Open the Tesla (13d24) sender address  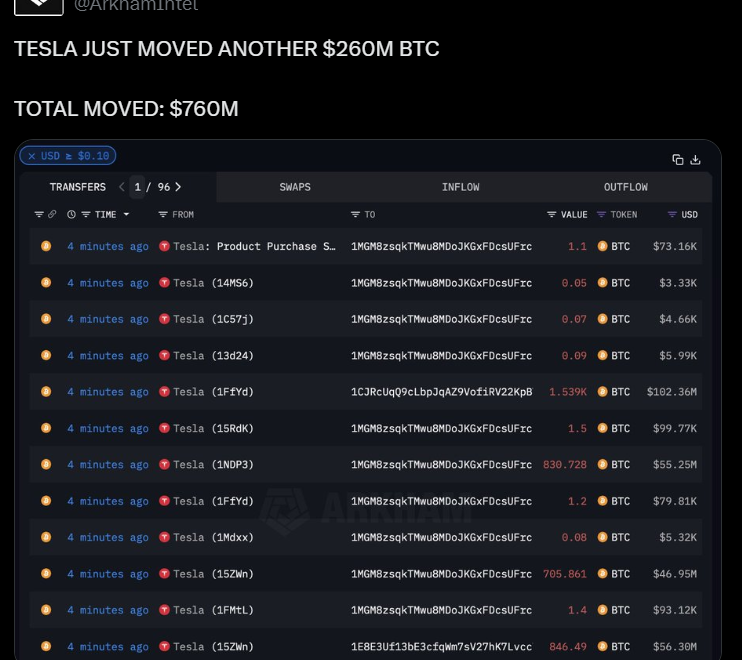pos(213,355)
